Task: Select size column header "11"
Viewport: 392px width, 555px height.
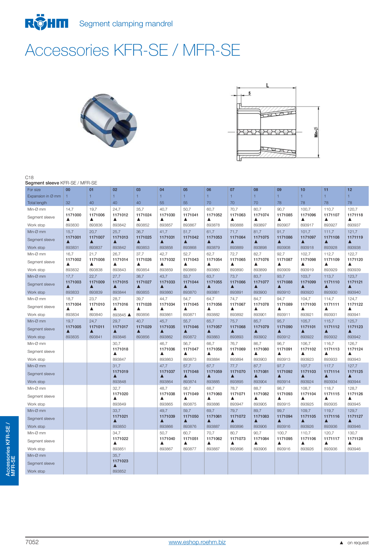Action: pyautogui.click(x=326, y=190)
